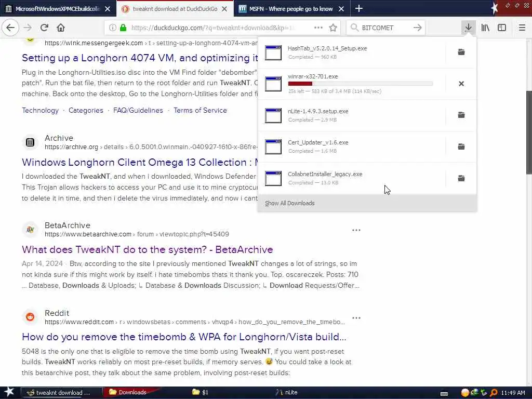Image resolution: width=532 pixels, height=399 pixels.
Task: Open containing folder for nLite-1.4.9.3.setup.exe
Action: (x=461, y=115)
